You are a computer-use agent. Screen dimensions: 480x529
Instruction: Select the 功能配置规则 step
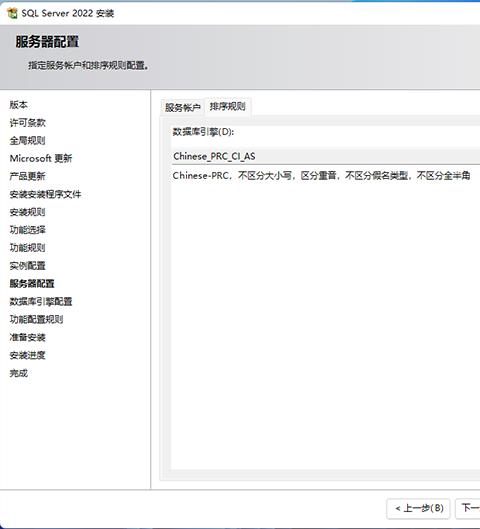[36, 319]
